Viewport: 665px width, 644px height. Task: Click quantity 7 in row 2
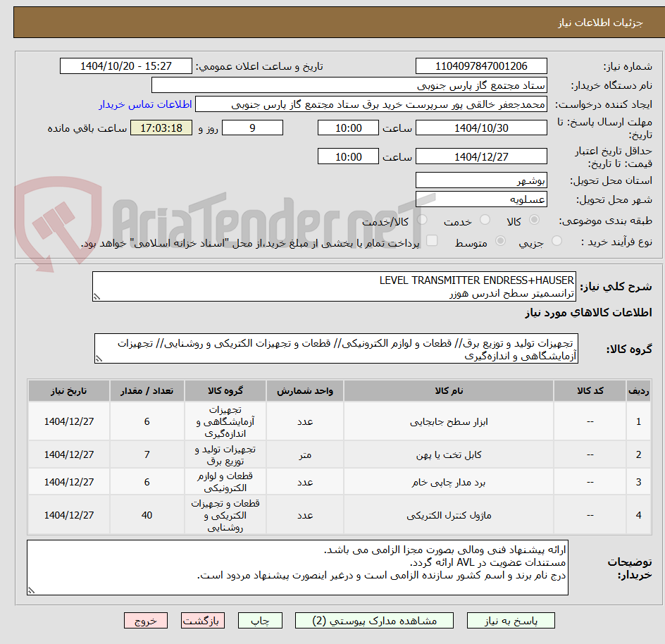[x=147, y=454]
